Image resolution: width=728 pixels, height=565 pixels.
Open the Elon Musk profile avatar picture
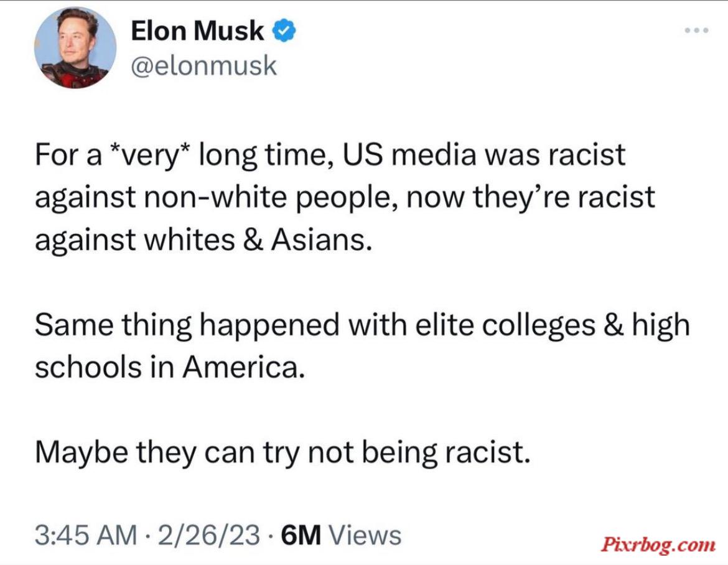(x=75, y=47)
